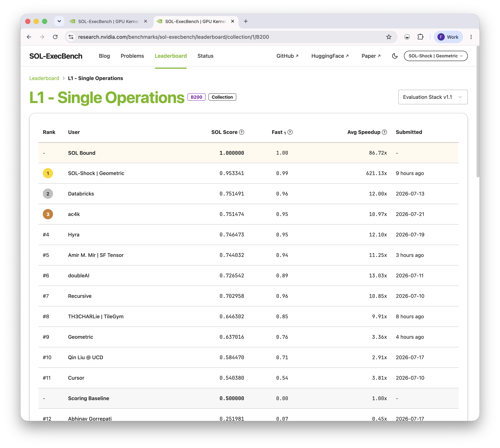Image resolution: width=500 pixels, height=448 pixels.
Task: Open the GitHub external link
Action: coord(287,56)
